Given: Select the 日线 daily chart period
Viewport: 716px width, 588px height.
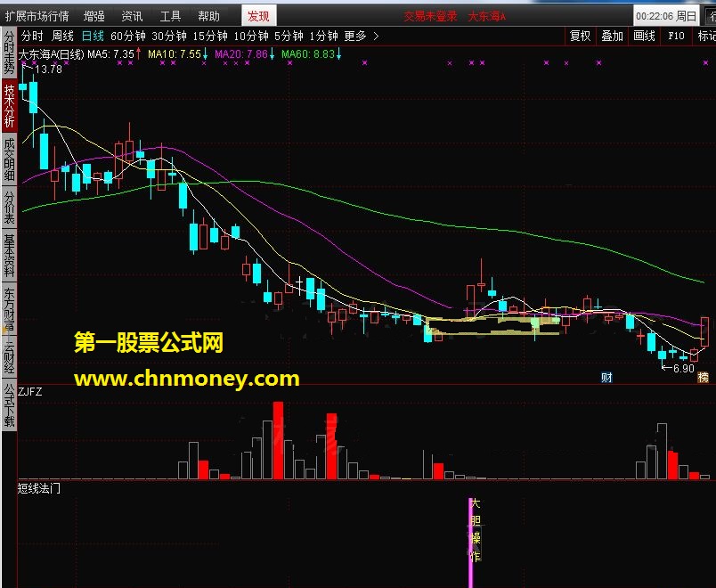Looking at the screenshot, I should 93,36.
